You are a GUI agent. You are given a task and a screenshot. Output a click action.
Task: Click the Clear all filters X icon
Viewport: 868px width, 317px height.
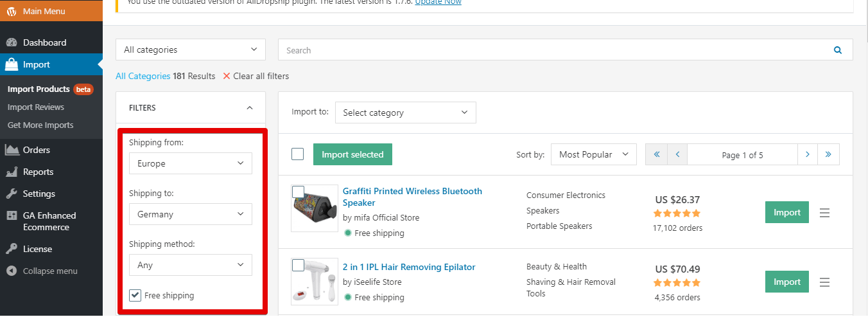pos(226,76)
